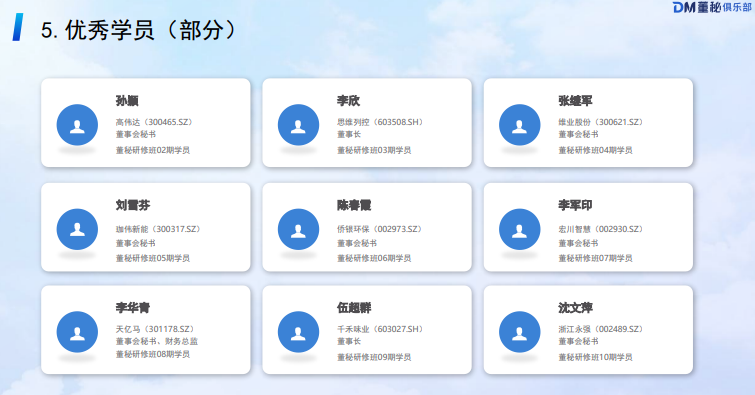Select the name heading above 千禾味业
The image size is (755, 395).
pos(354,308)
